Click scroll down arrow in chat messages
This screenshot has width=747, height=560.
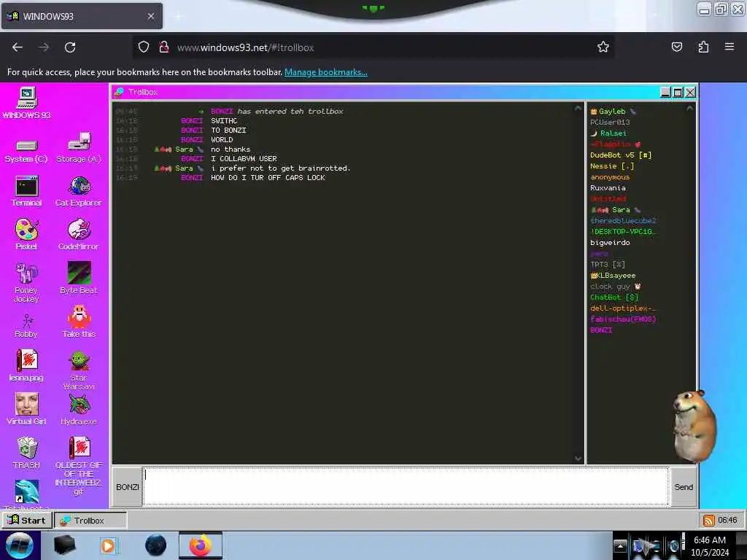pyautogui.click(x=578, y=458)
